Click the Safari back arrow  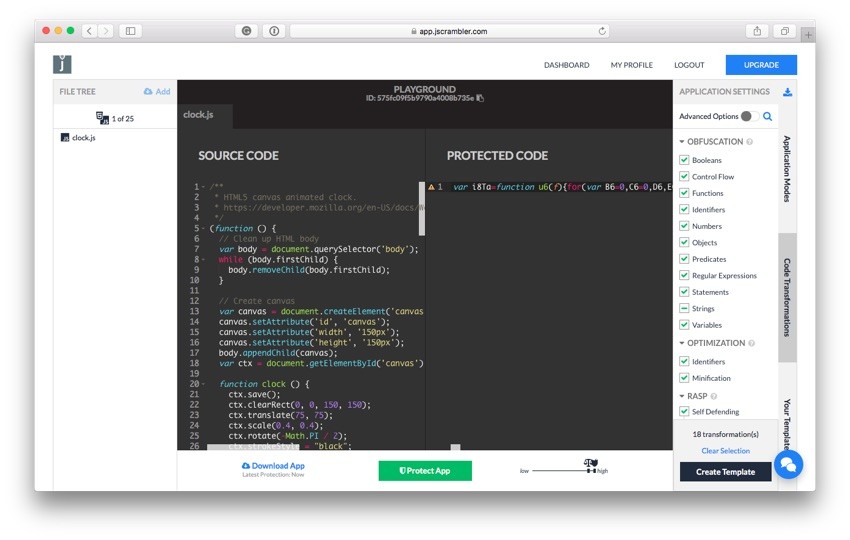point(89,31)
